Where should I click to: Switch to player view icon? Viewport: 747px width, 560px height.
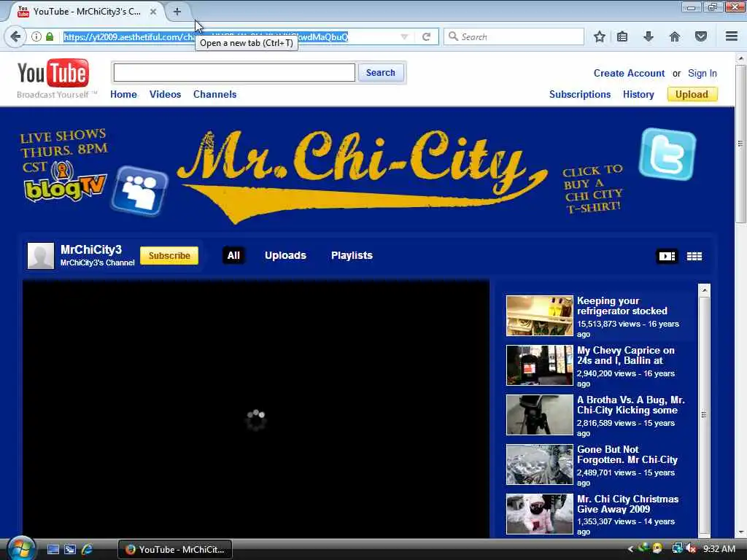tap(667, 256)
